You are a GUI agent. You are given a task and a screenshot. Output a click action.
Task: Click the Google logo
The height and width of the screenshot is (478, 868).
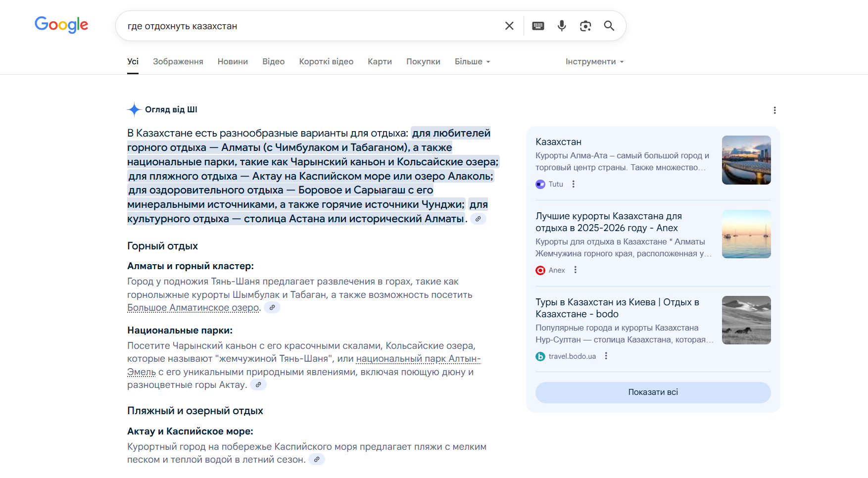point(61,25)
